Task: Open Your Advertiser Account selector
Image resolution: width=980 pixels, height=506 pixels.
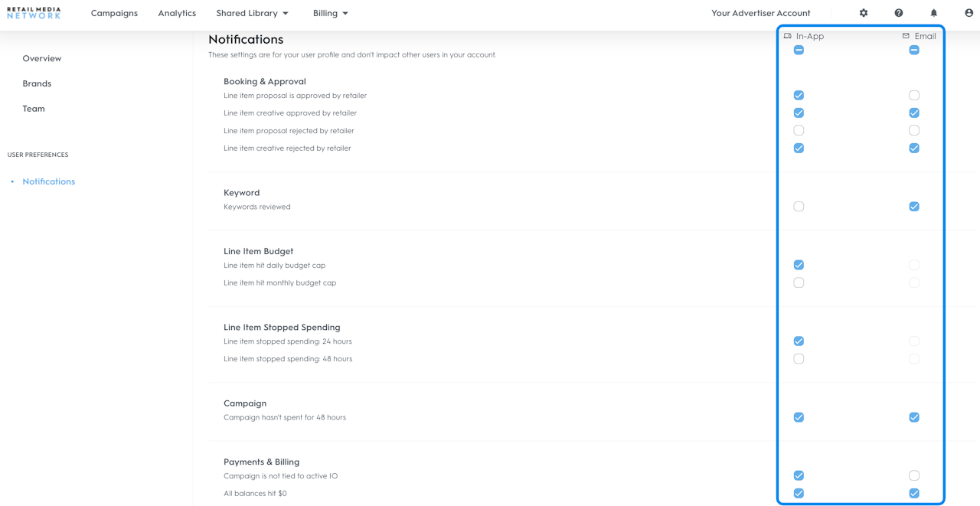Action: pos(760,13)
